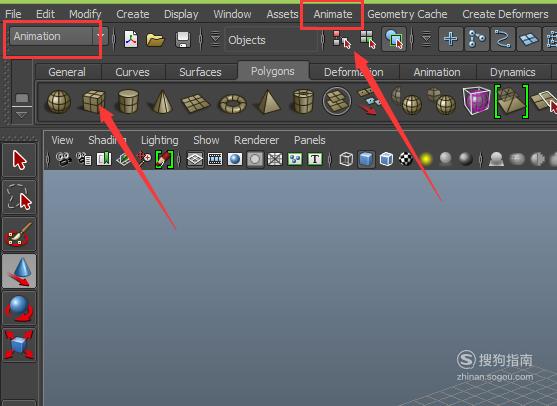Open the viewport View menu
557x406 pixels.
(x=62, y=140)
